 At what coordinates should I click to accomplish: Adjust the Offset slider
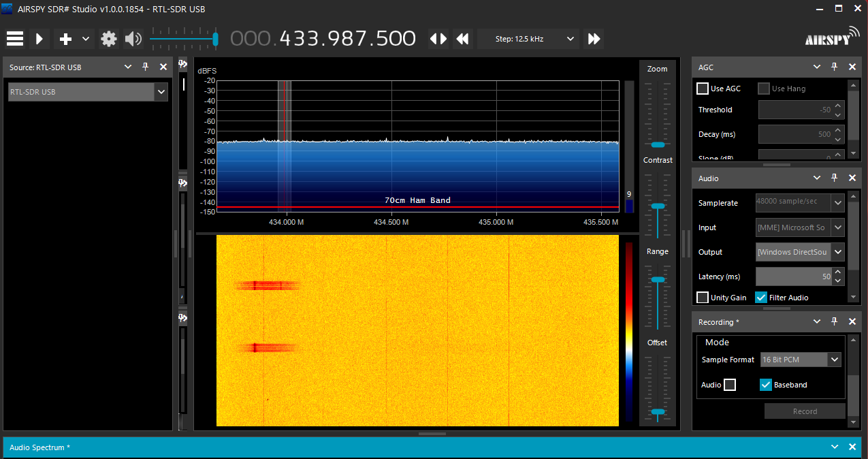[658, 411]
